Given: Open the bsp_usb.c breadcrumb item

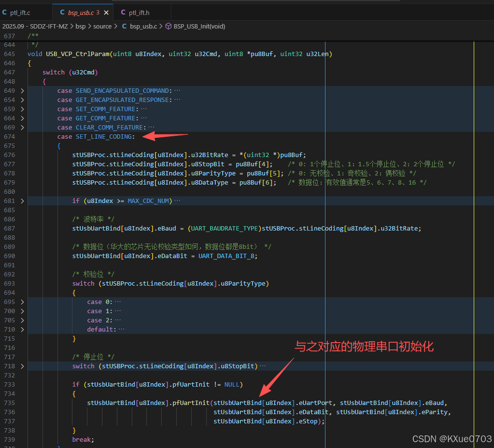Looking at the screenshot, I should point(143,27).
